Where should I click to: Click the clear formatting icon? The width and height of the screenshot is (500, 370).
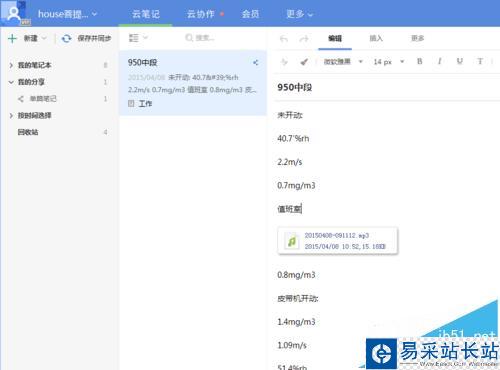[284, 62]
